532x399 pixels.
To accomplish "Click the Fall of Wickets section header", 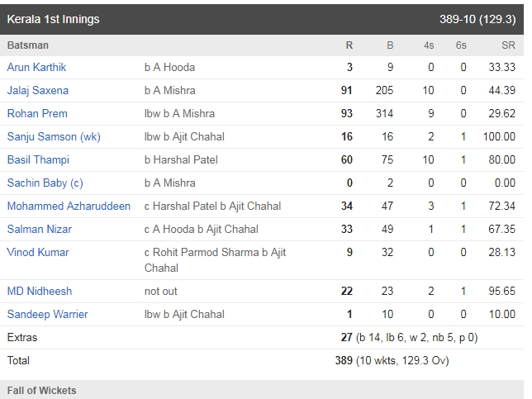I will [x=41, y=390].
